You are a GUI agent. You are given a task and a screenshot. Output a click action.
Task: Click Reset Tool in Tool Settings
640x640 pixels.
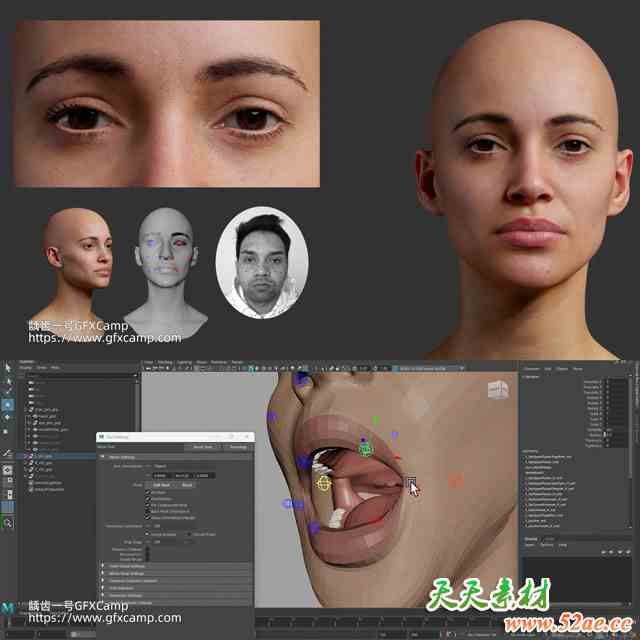(202, 447)
